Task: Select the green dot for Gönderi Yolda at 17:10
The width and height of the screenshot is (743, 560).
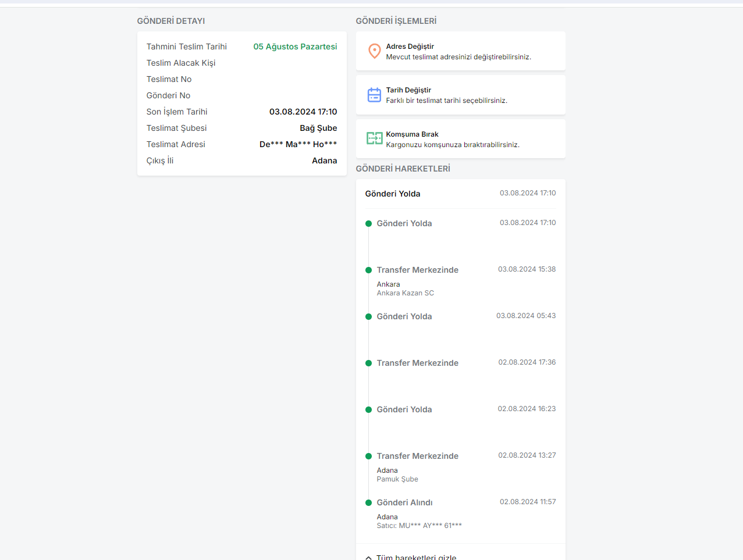Action: tap(368, 223)
